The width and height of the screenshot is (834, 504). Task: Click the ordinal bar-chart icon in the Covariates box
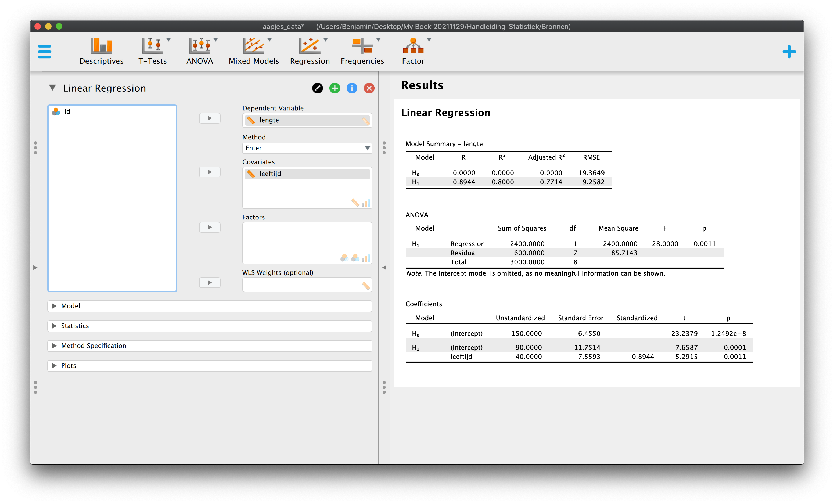pyautogui.click(x=366, y=203)
